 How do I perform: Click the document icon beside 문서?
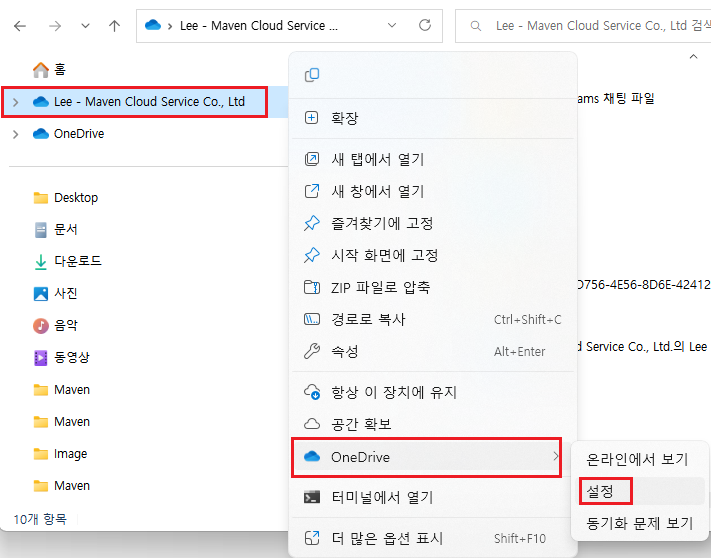coord(41,230)
